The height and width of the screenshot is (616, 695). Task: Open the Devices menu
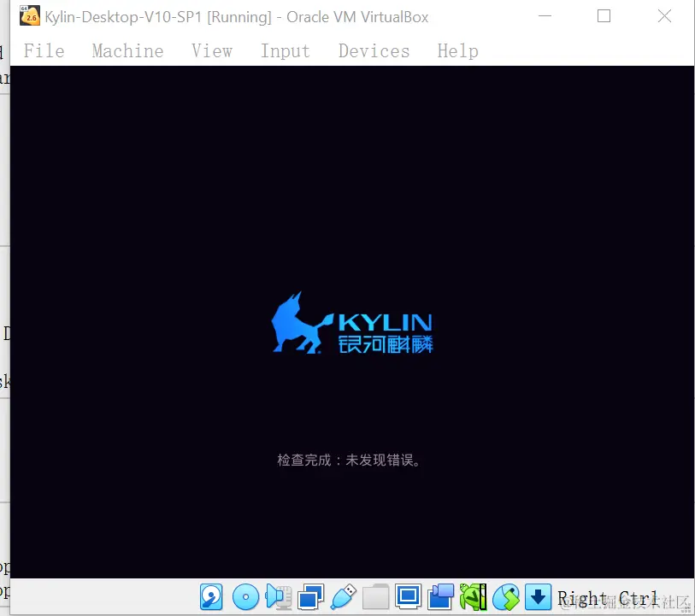pos(374,51)
